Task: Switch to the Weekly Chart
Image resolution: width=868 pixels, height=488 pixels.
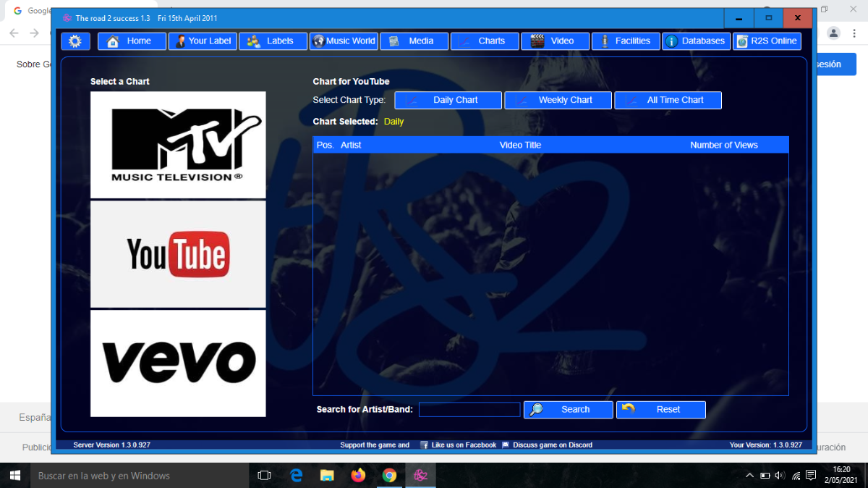Action: pyautogui.click(x=558, y=100)
